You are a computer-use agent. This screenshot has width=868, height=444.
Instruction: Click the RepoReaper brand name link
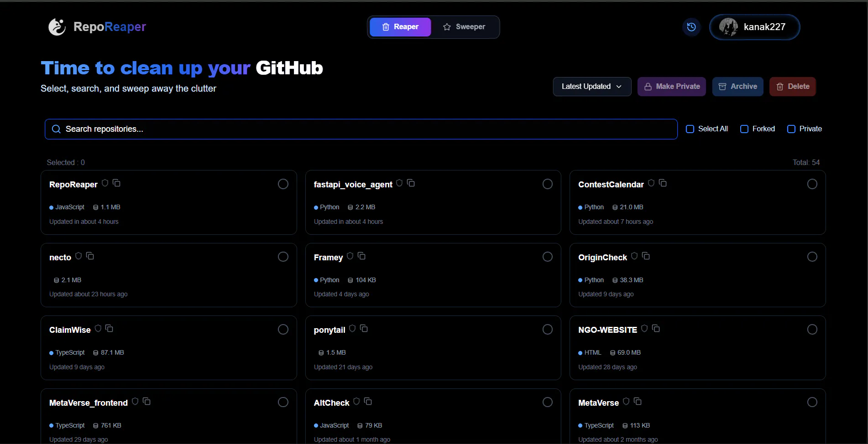110,27
